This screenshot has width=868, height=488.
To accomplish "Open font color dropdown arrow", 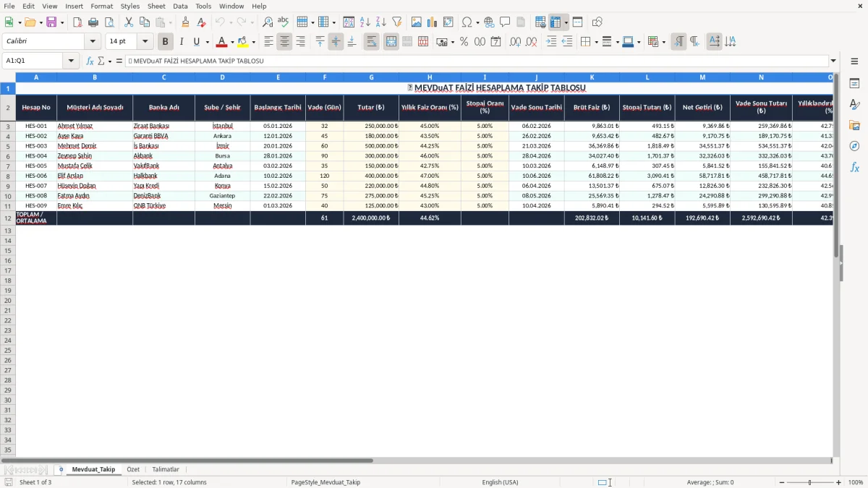I will [x=232, y=42].
